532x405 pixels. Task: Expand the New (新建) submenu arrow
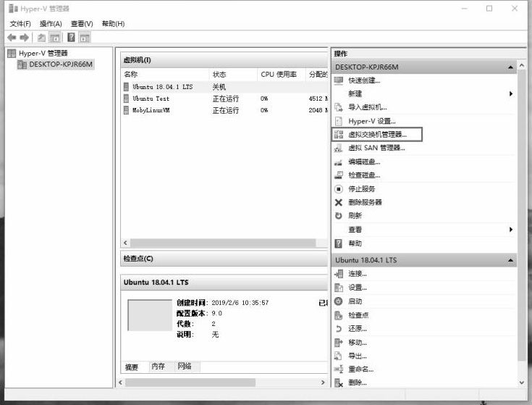tap(510, 94)
